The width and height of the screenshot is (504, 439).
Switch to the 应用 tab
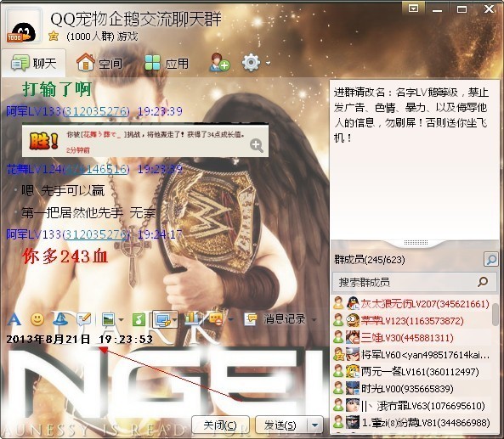tap(167, 63)
